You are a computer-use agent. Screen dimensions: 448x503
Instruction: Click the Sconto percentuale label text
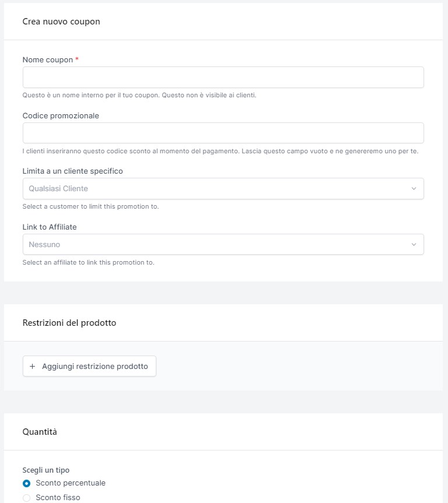click(x=71, y=483)
